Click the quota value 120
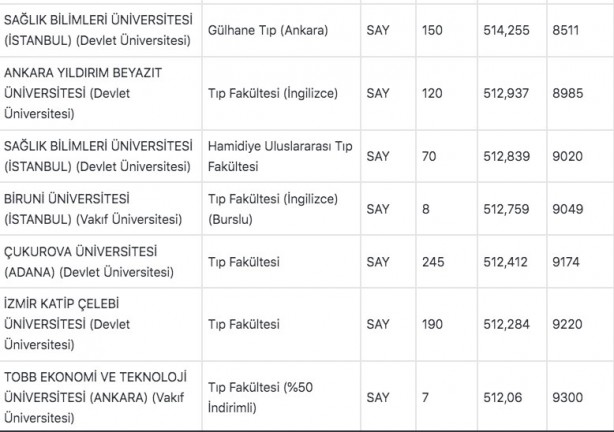Viewport: 614px width, 432px height. coord(431,93)
